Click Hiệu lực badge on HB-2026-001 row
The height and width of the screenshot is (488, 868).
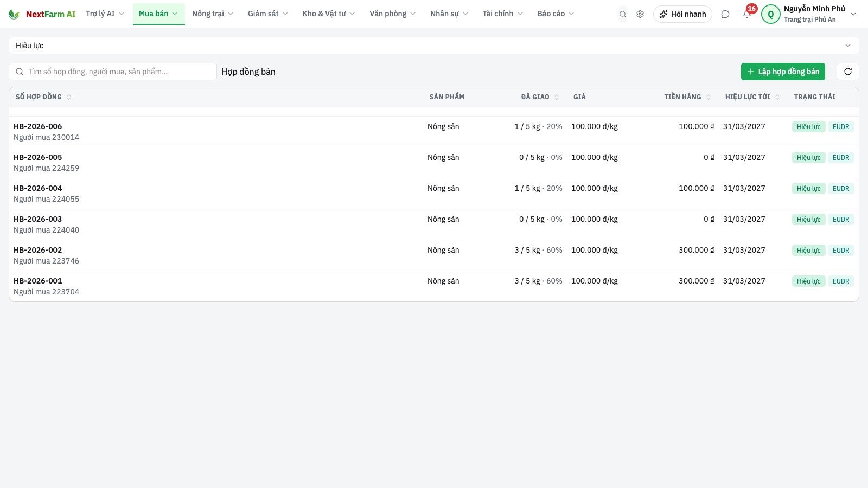[x=808, y=281]
